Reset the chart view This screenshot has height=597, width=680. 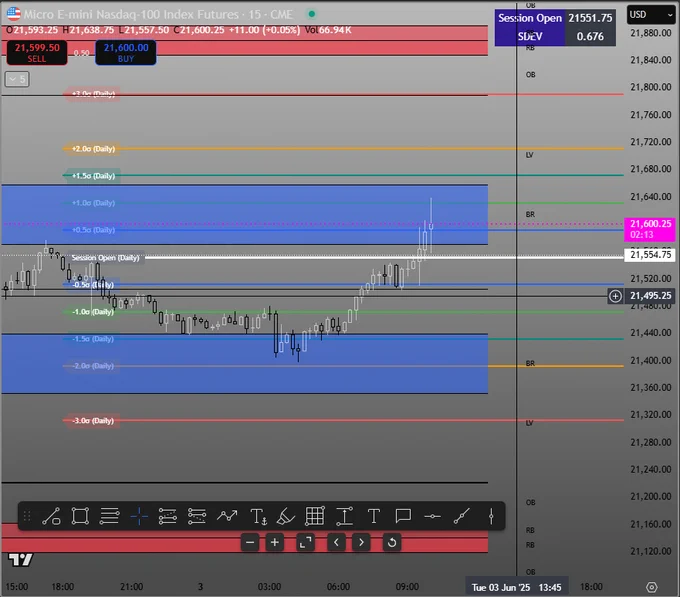click(392, 542)
